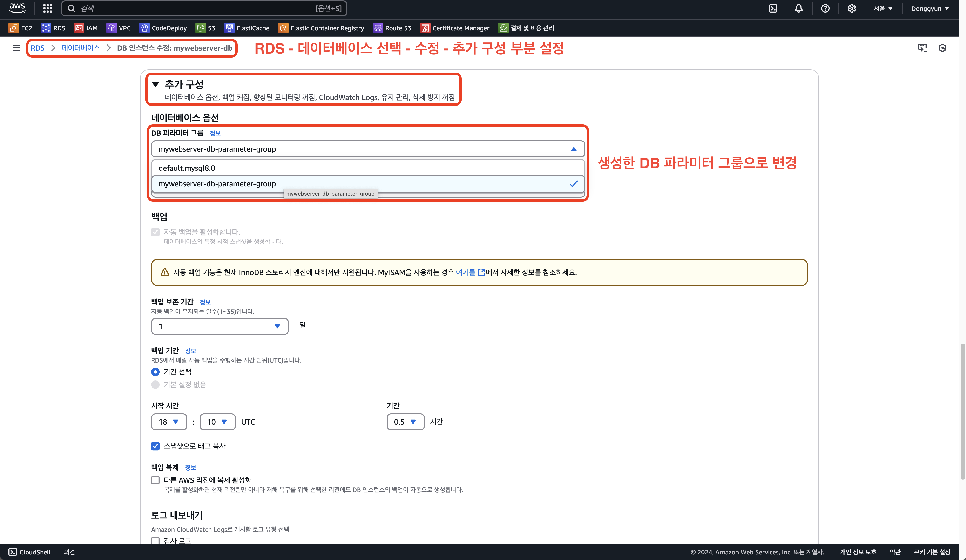Image resolution: width=966 pixels, height=560 pixels.
Task: Open Elastic Container Registry shortcut
Action: point(321,28)
